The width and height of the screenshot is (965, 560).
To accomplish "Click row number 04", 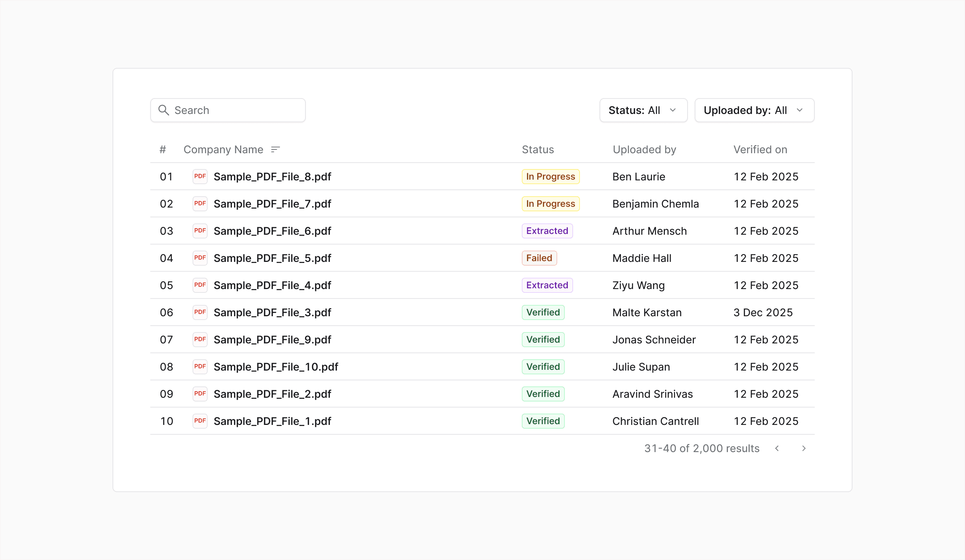I will coord(166,258).
